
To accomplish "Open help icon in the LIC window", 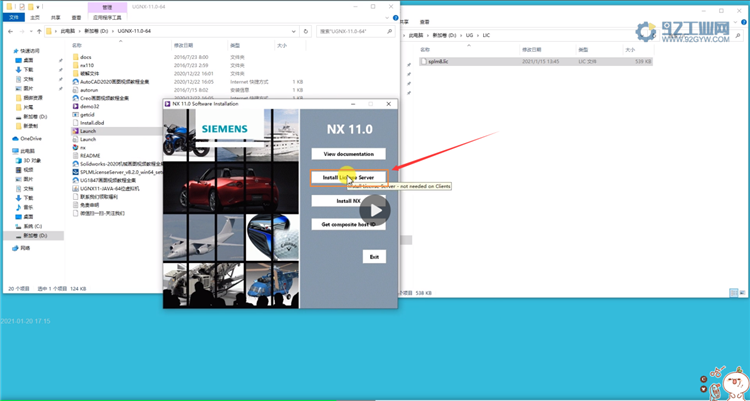I will [744, 22].
